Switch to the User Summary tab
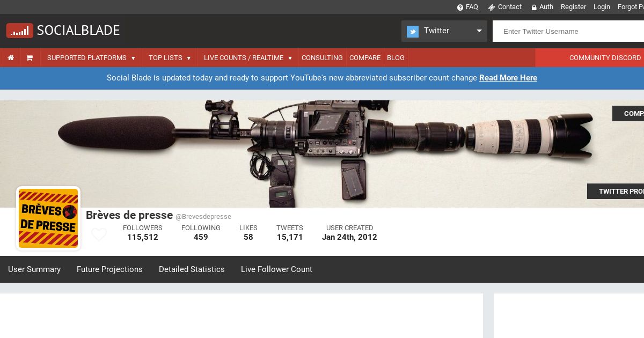 34,269
